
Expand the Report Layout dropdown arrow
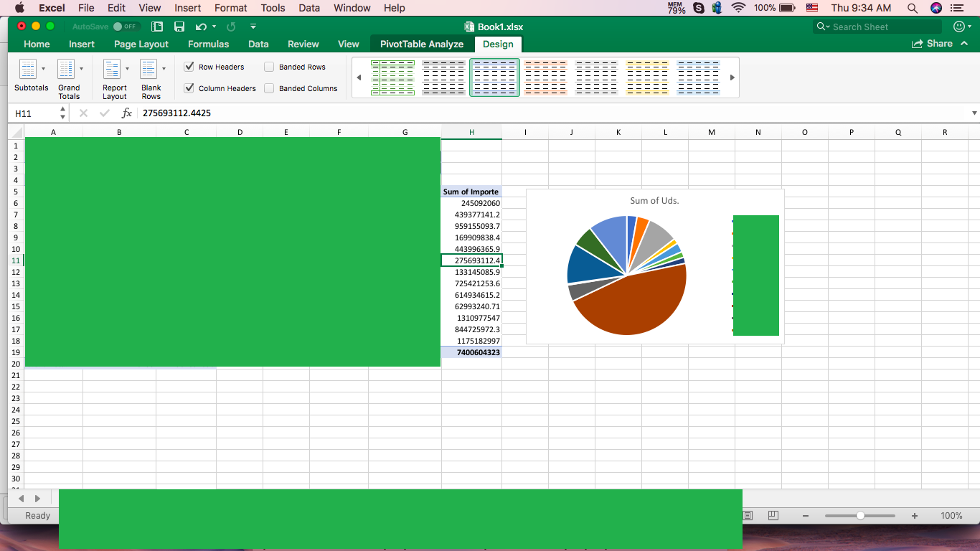click(127, 69)
